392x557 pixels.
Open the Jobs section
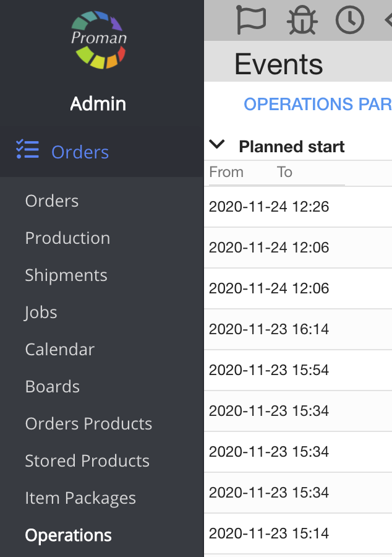coord(41,313)
